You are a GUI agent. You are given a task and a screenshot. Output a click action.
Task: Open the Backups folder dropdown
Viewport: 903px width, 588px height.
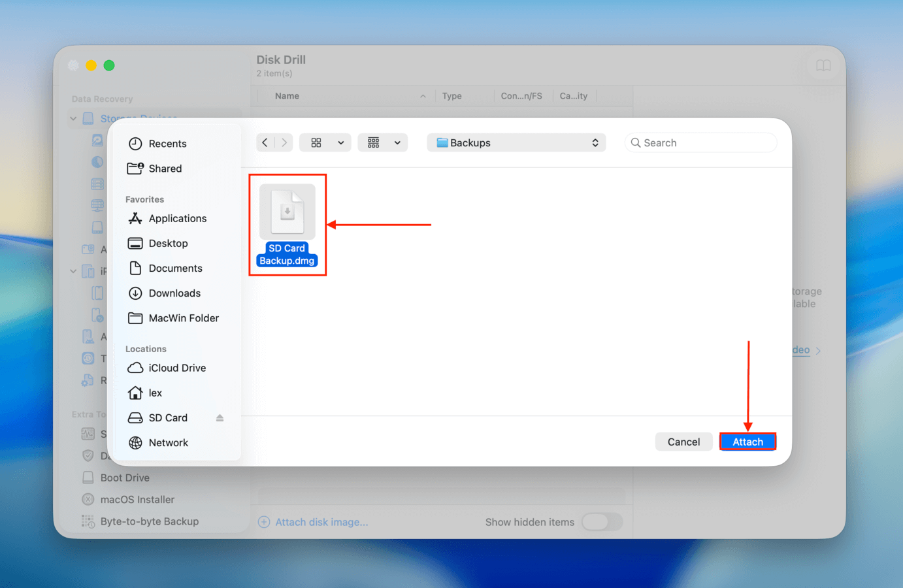click(516, 142)
